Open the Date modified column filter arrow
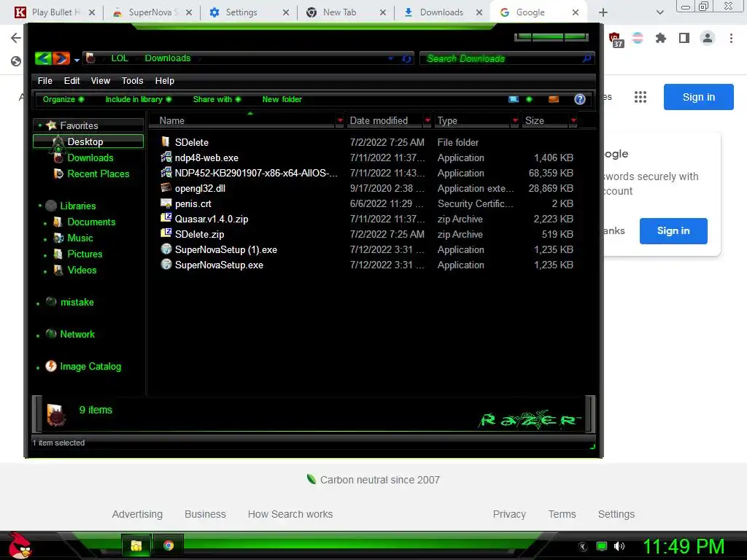747x560 pixels. click(x=427, y=120)
